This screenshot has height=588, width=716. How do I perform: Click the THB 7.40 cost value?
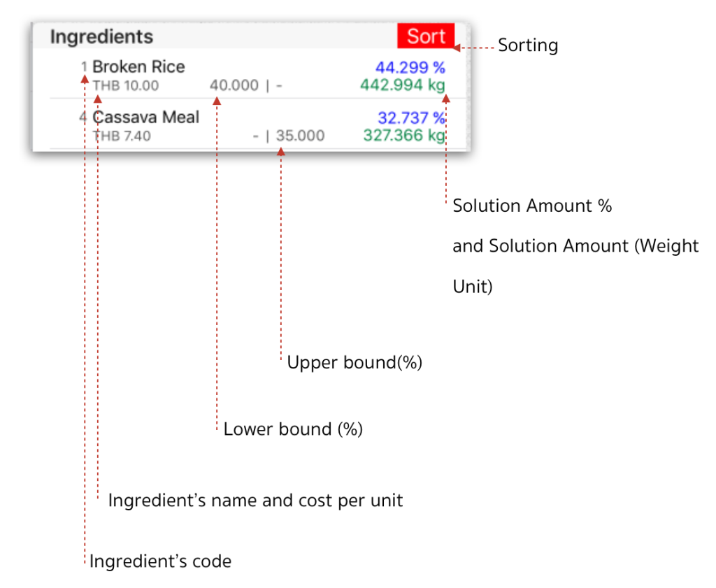click(x=122, y=136)
